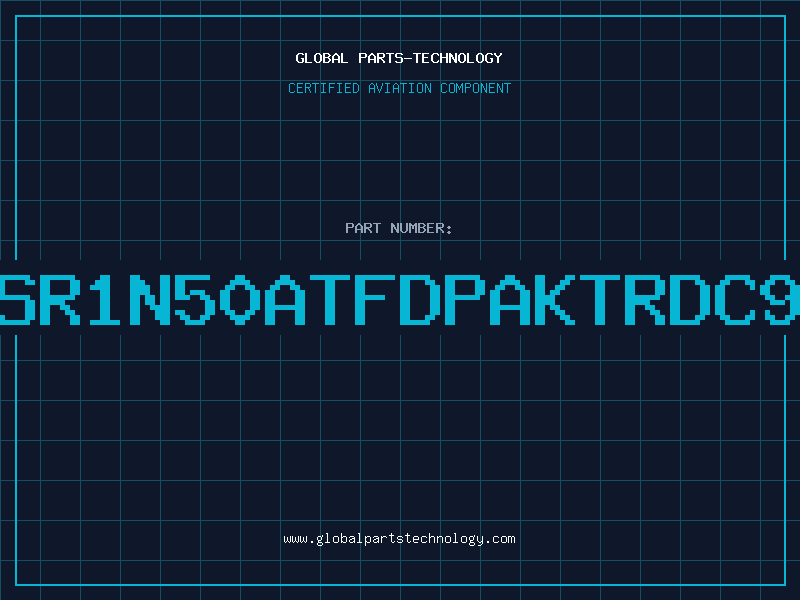Click the GLOBAL PARTS-TECHNOLOGY company title
This screenshot has width=800, height=600.
[x=399, y=58]
